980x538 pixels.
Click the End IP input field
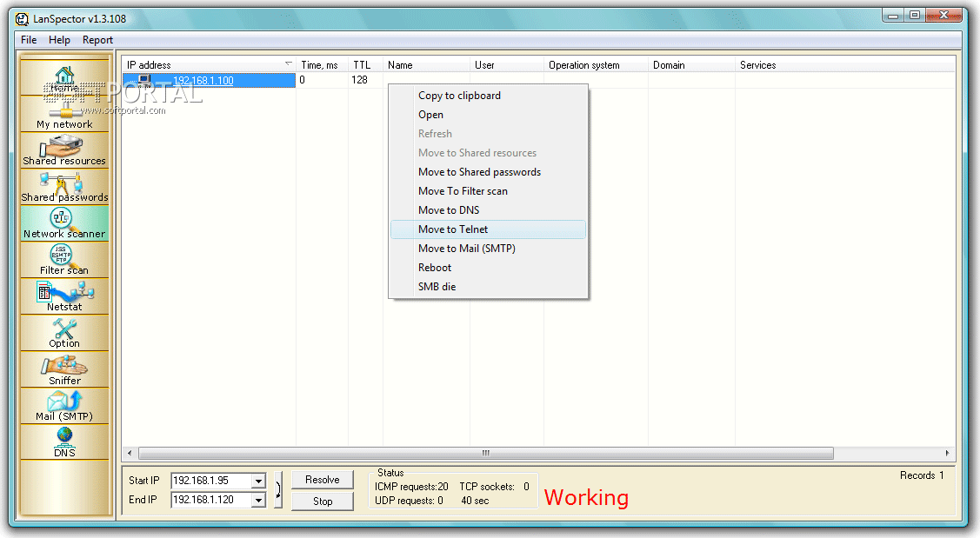[x=211, y=500]
